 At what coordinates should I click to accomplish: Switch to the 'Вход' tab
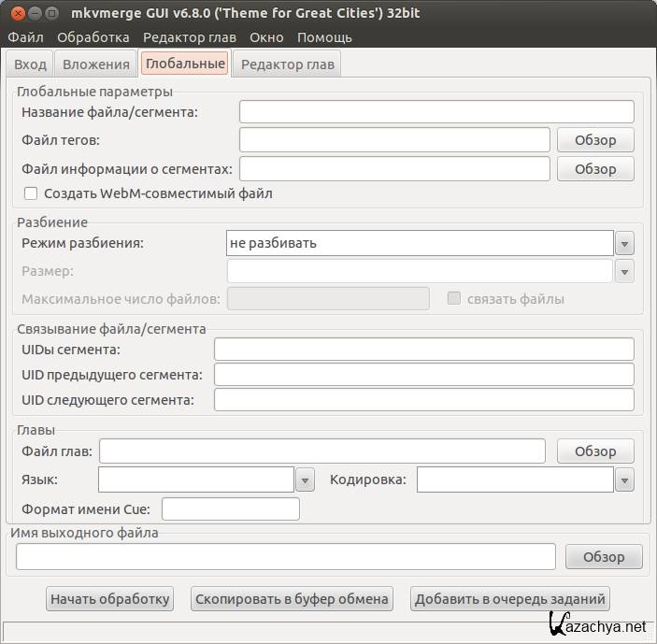30,64
